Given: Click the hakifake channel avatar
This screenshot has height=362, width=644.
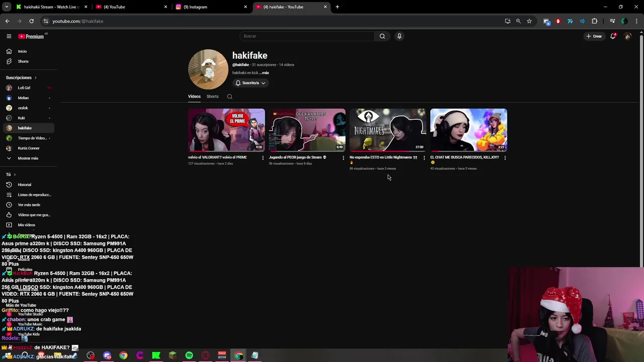Looking at the screenshot, I should tap(208, 69).
